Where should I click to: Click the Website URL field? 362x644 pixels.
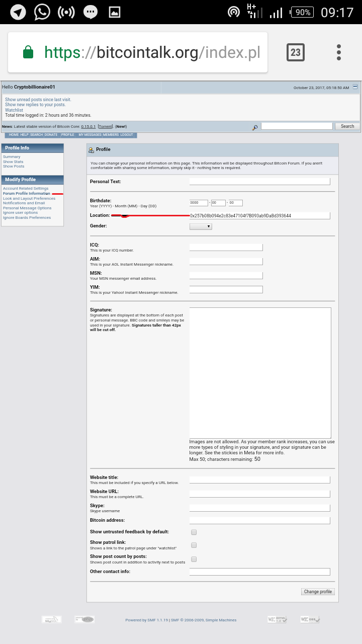pyautogui.click(x=260, y=494)
